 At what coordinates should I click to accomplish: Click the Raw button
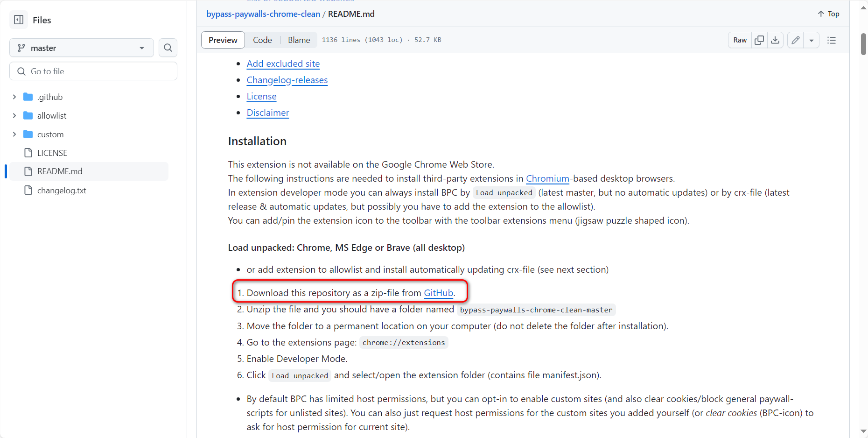point(740,40)
